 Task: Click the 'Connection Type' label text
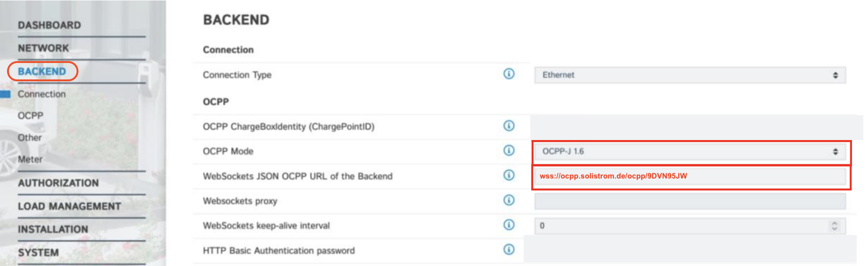point(237,75)
